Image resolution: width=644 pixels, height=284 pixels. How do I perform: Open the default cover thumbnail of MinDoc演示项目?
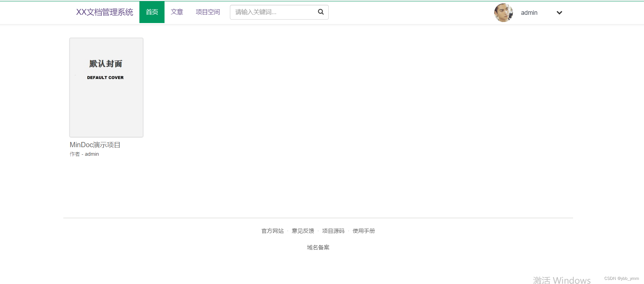click(106, 87)
